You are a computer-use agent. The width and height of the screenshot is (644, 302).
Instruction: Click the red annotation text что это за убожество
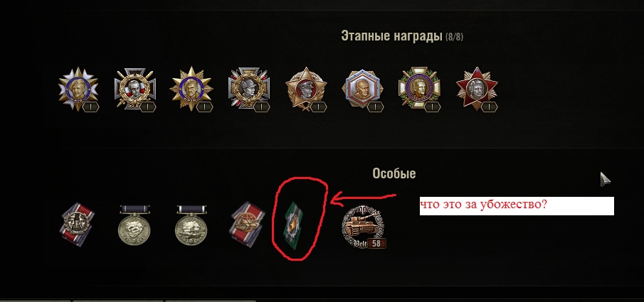[483, 205]
